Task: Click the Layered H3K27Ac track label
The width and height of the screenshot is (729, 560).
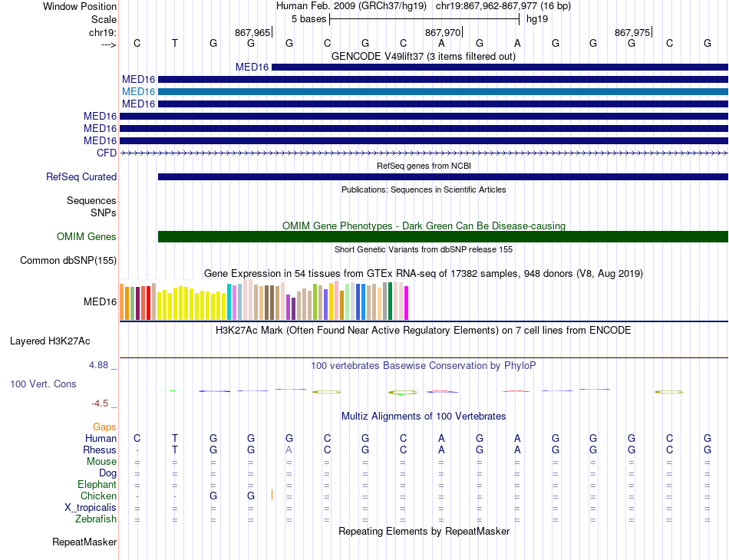Action: (50, 341)
